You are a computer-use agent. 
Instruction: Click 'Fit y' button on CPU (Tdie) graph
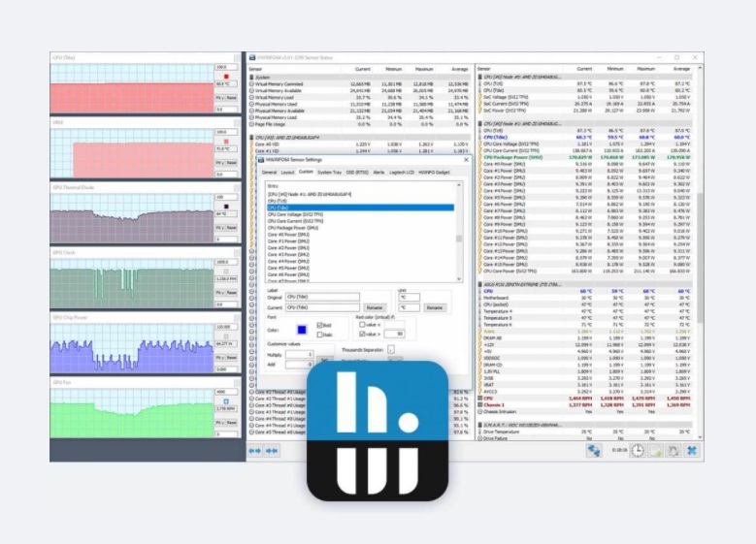220,98
